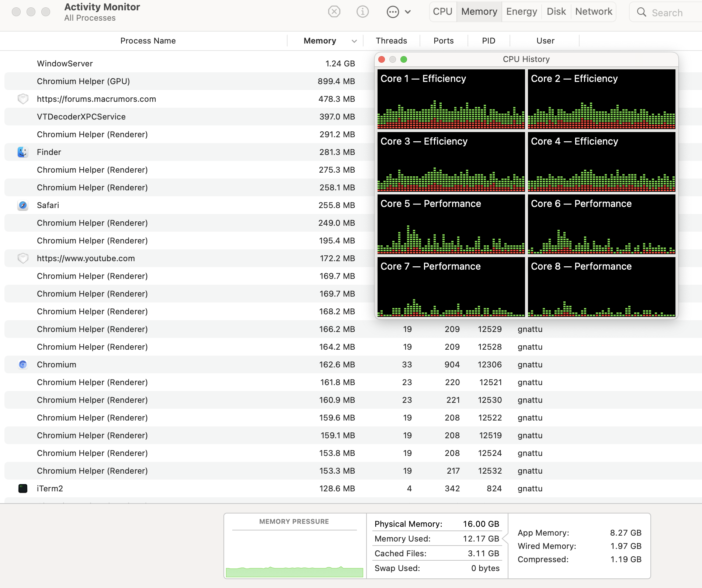Select the Safari compass icon
Image resolution: width=702 pixels, height=588 pixels.
point(23,205)
